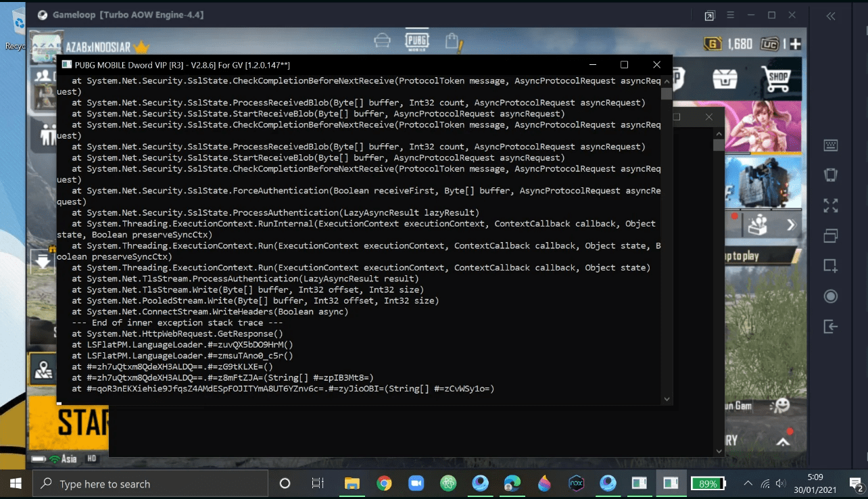
Task: Expand bottom-right menu with up chevron
Action: pyautogui.click(x=783, y=443)
